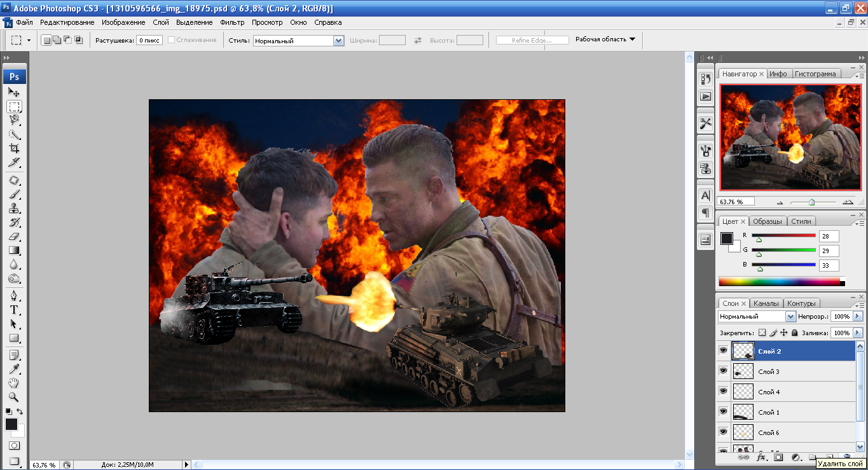This screenshot has width=868, height=470.
Task: Open the Стиль dropdown (Нормальный)
Action: point(339,40)
